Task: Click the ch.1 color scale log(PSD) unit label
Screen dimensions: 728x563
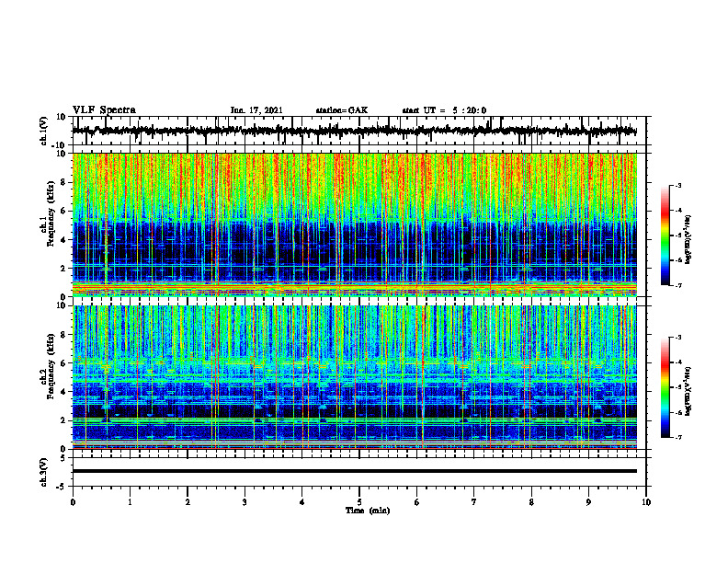Action: (688, 239)
